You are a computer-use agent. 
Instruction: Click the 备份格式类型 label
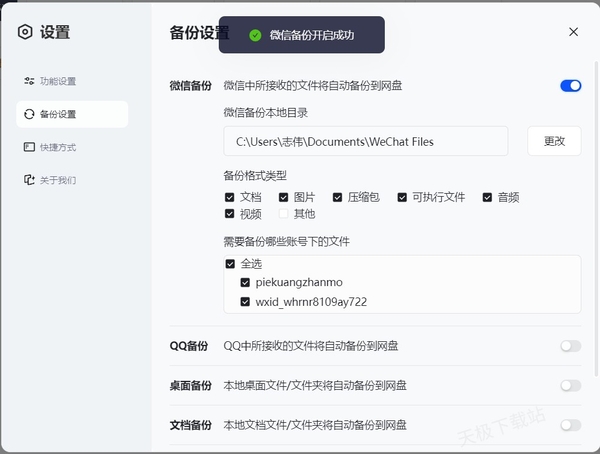[255, 176]
